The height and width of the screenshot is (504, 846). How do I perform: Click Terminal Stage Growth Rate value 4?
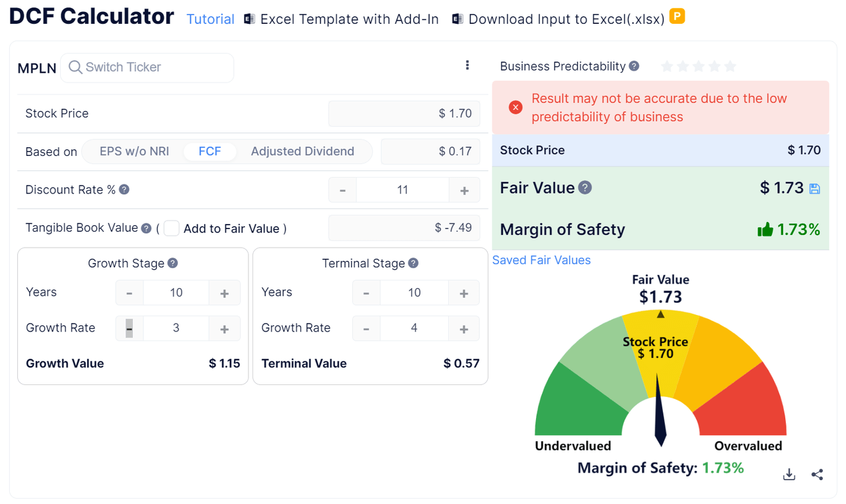pos(414,328)
